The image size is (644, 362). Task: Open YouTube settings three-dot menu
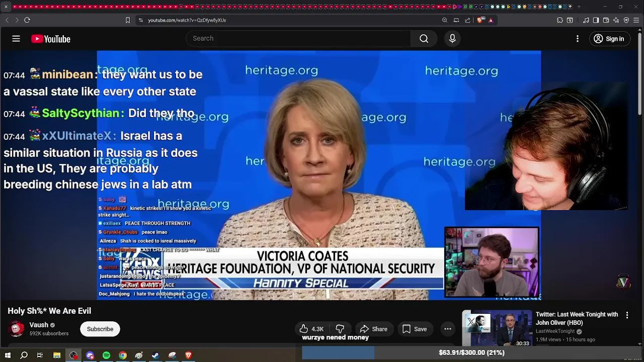coord(578,39)
